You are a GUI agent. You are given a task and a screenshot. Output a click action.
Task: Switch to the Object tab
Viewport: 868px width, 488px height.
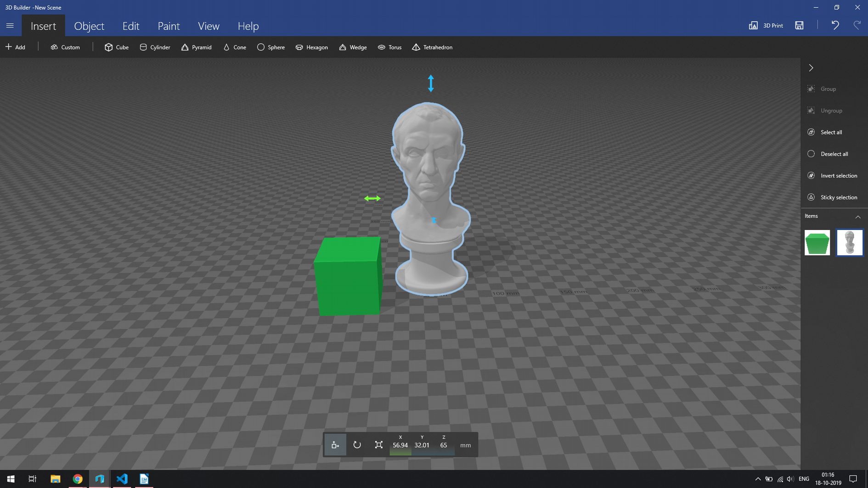pyautogui.click(x=89, y=26)
